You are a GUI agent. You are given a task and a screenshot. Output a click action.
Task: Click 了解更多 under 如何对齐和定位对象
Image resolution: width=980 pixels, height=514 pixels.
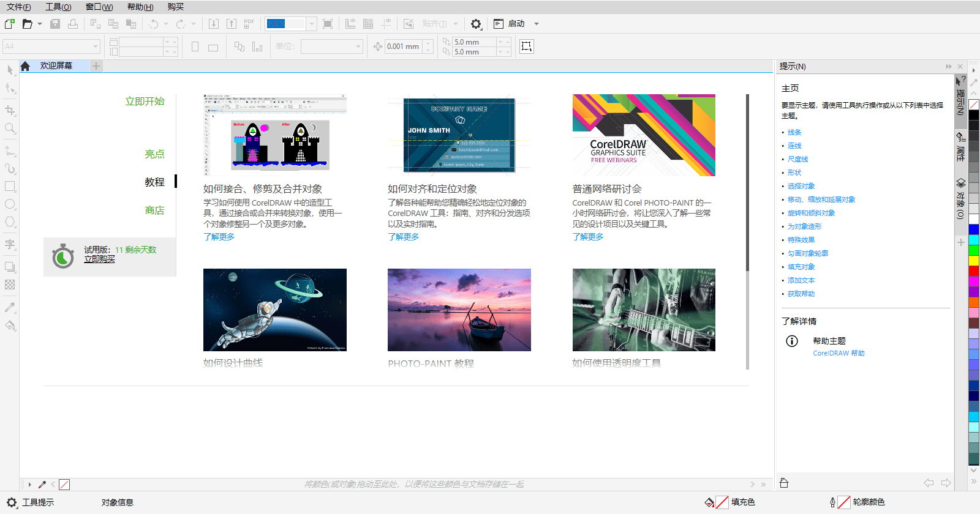[x=404, y=237]
